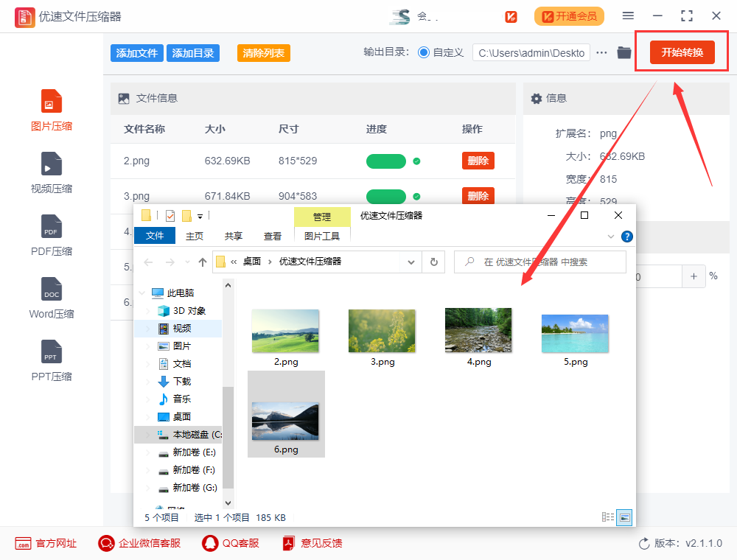Viewport: 737px width, 560px height.
Task: Select the 图片压缩 image compression mode
Action: coord(52,111)
